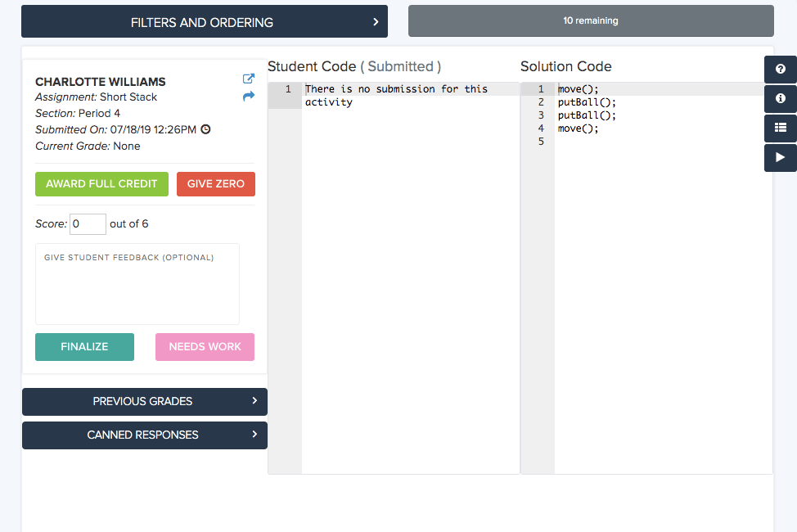Click the student name Charlotte Williams

click(x=100, y=82)
